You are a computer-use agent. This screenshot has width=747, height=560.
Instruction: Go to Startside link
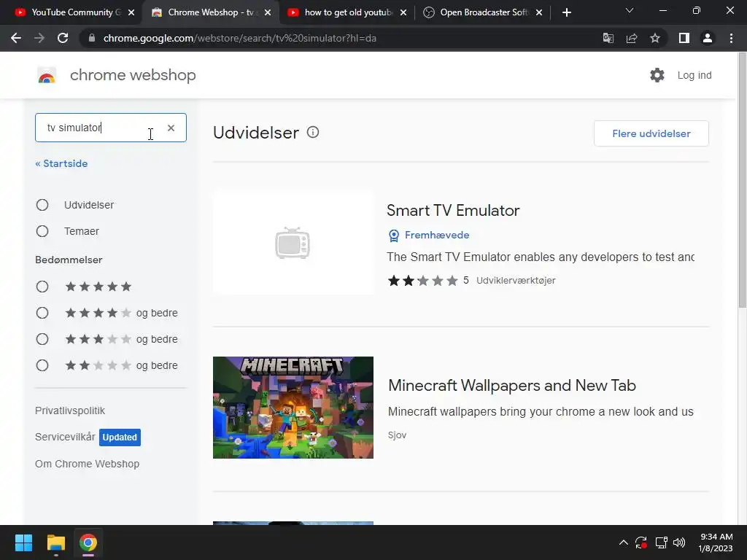tap(61, 163)
